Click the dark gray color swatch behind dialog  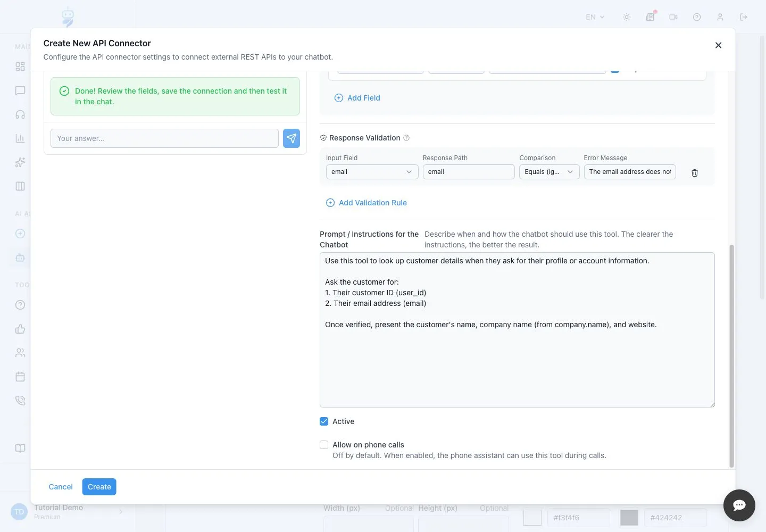click(x=629, y=518)
